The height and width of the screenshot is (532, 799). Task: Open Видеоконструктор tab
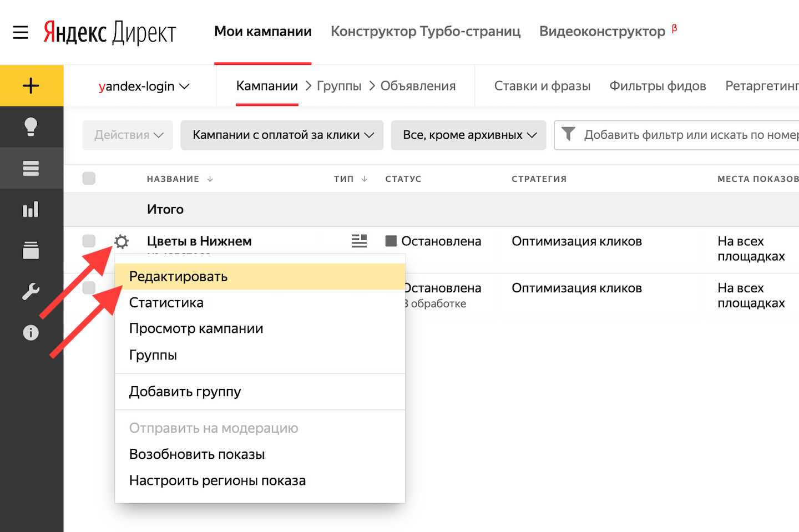[x=603, y=32]
